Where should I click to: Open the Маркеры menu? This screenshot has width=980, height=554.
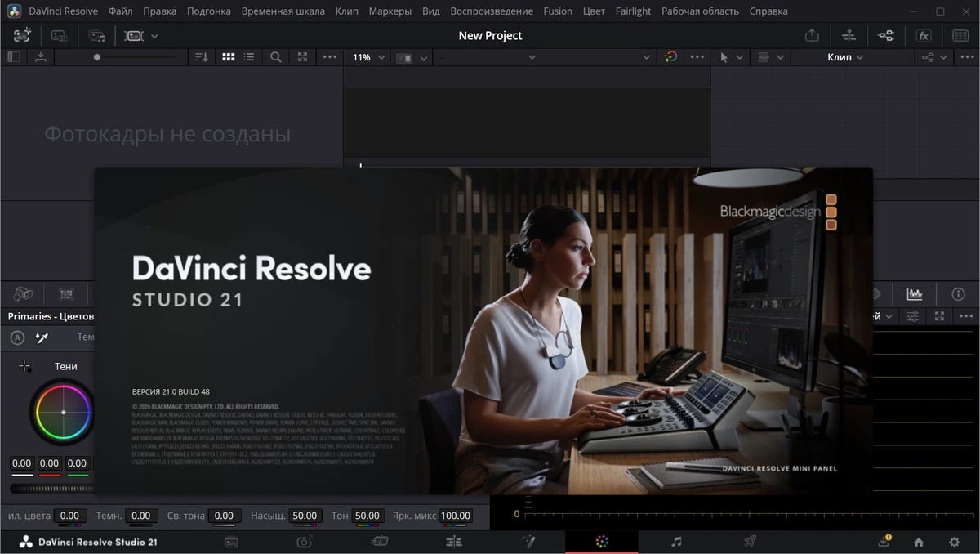[x=390, y=11]
